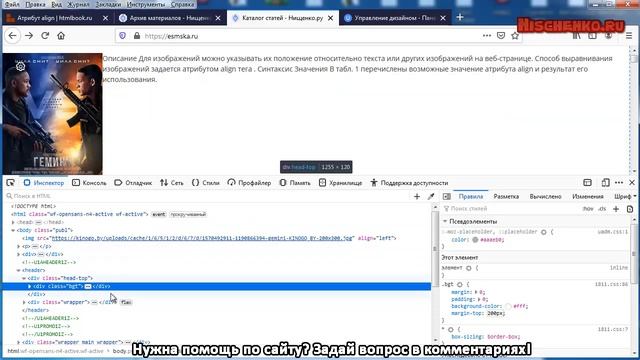Collapse the div class="head-top" node
This screenshot has height=360, width=640.
pyautogui.click(x=24, y=278)
